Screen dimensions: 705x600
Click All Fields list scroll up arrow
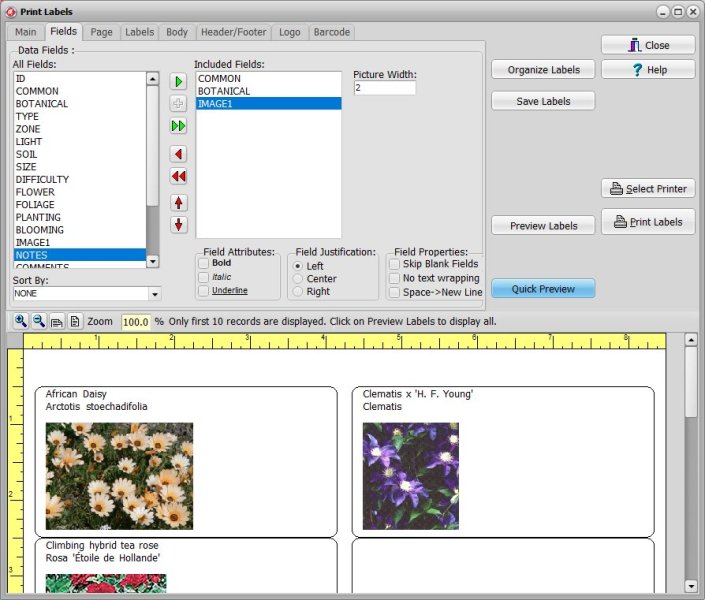click(x=153, y=79)
